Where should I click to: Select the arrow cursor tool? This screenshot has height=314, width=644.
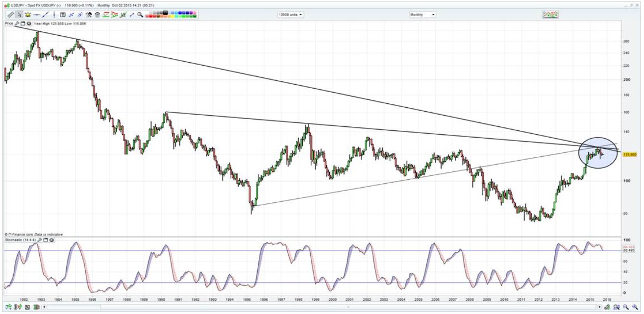19,15
